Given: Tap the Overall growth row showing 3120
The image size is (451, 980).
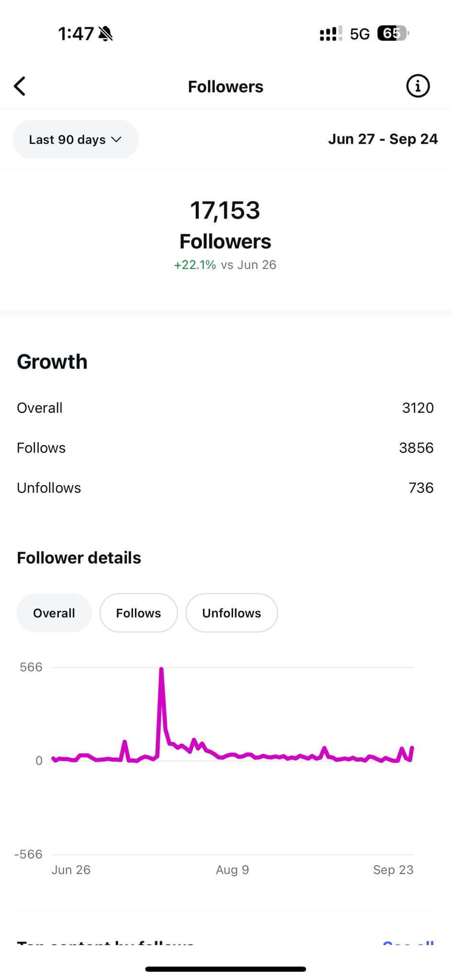Looking at the screenshot, I should [225, 408].
